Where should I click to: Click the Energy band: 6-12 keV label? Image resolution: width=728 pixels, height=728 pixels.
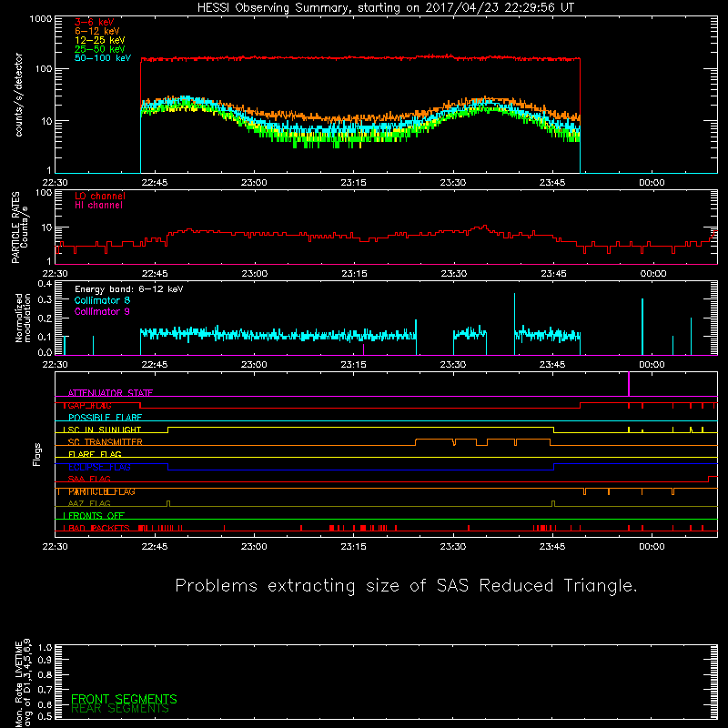[x=128, y=289]
